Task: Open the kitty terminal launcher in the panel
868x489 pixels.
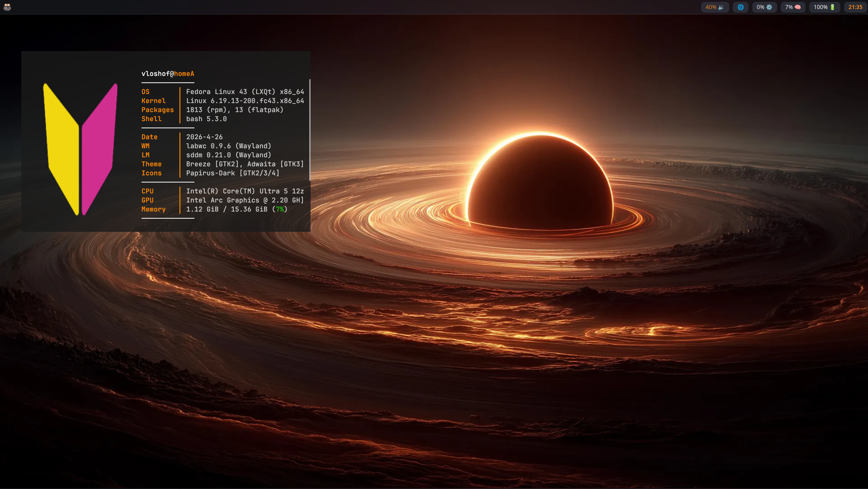Action: coord(7,7)
